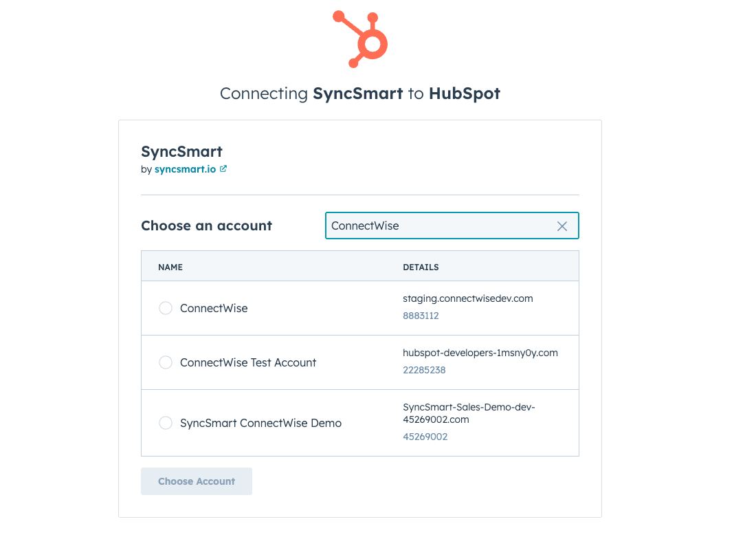Viewport: 756px width, 559px height.
Task: Click the hubspot-developers-1msny0y.com domain text
Action: pos(480,353)
